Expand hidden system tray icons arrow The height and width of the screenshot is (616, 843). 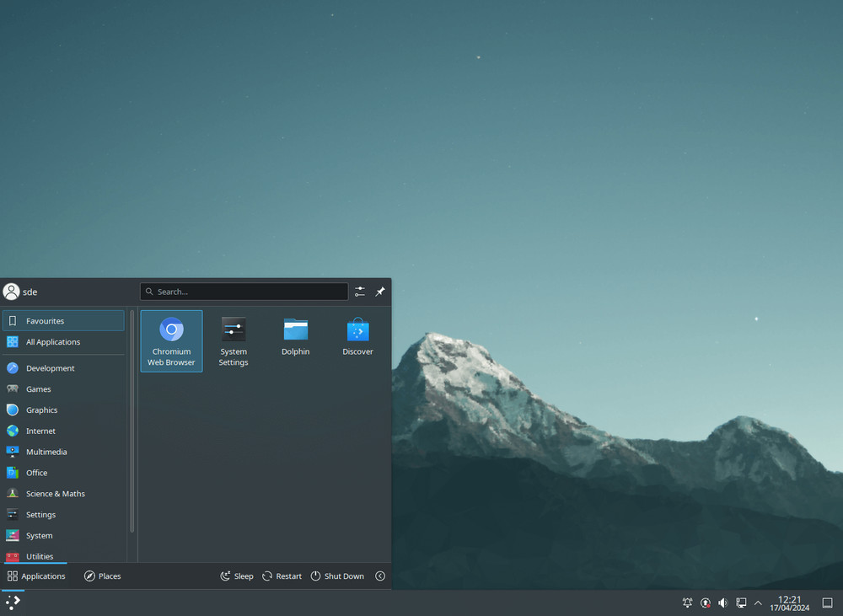(758, 603)
